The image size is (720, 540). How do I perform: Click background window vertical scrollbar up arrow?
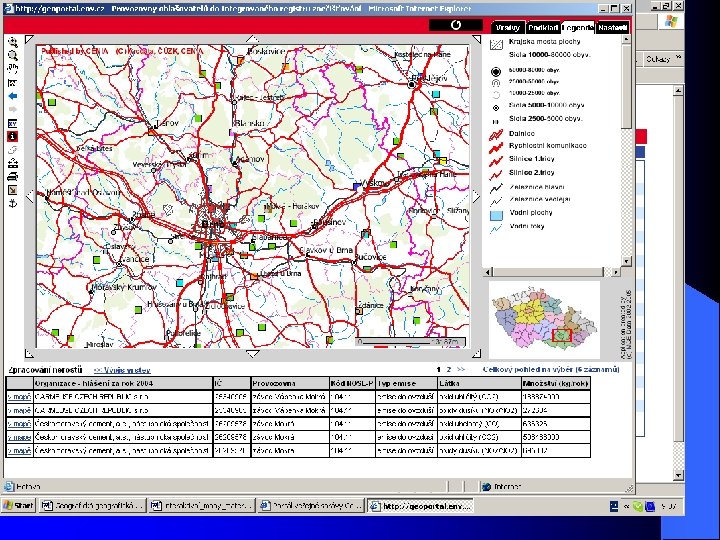(678, 91)
